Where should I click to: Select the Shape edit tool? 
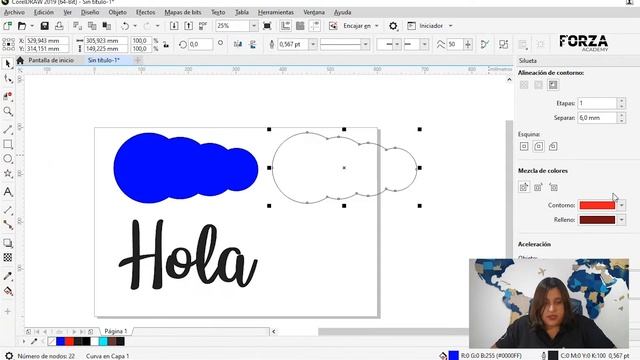click(x=8, y=79)
